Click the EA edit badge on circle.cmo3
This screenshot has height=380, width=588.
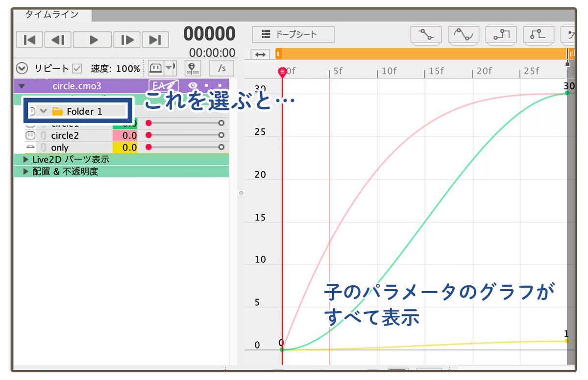coord(164,84)
